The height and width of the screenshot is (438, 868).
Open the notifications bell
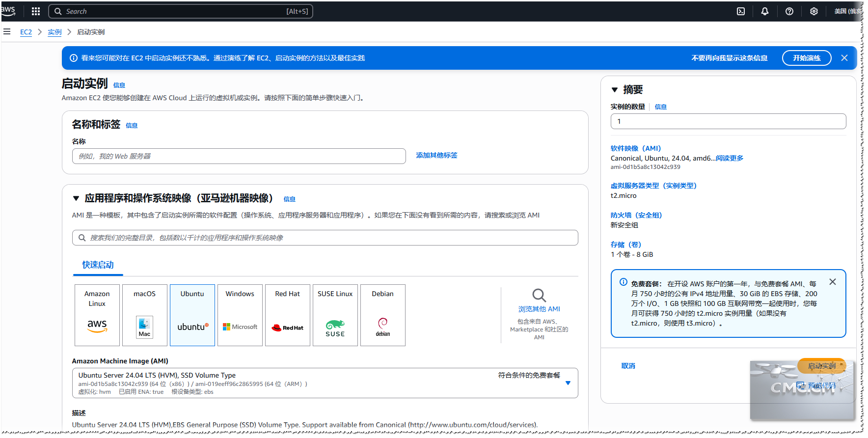765,11
